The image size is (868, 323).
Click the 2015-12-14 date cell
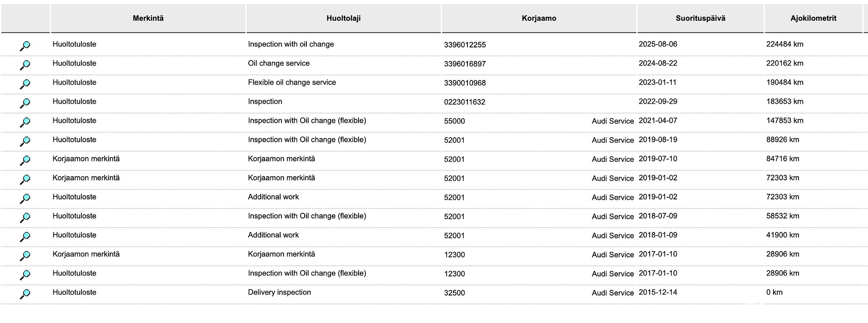coord(658,293)
